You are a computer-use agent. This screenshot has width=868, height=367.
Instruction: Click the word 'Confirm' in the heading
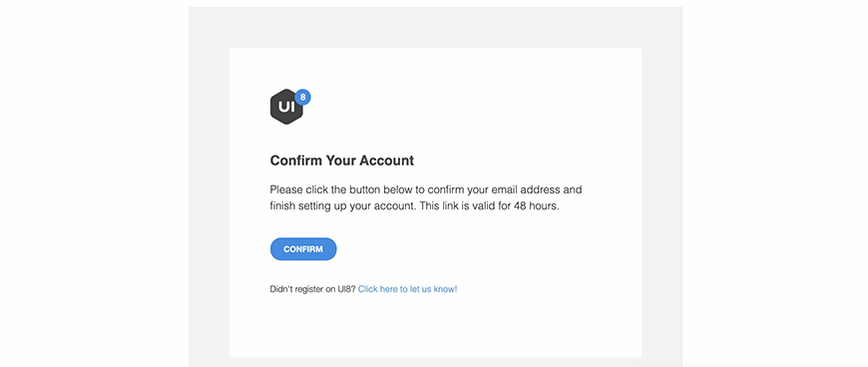tap(295, 162)
